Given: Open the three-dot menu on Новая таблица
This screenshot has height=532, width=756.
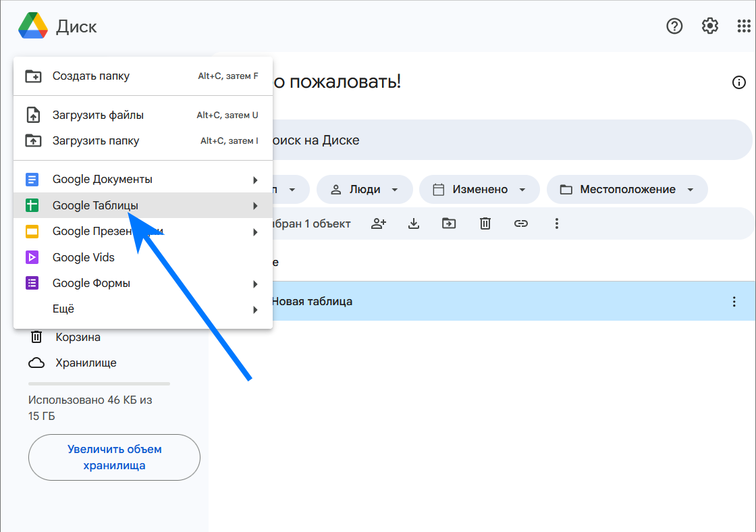Looking at the screenshot, I should pos(734,302).
